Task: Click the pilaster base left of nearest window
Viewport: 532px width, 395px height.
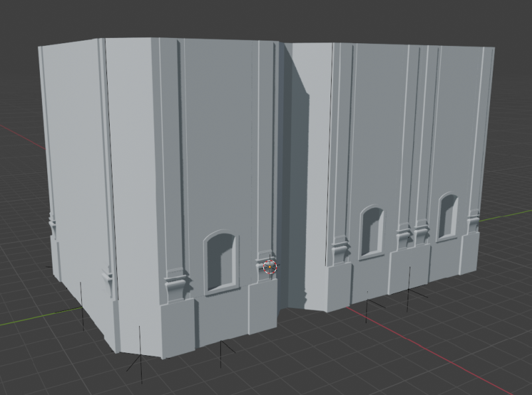Action: (x=176, y=285)
